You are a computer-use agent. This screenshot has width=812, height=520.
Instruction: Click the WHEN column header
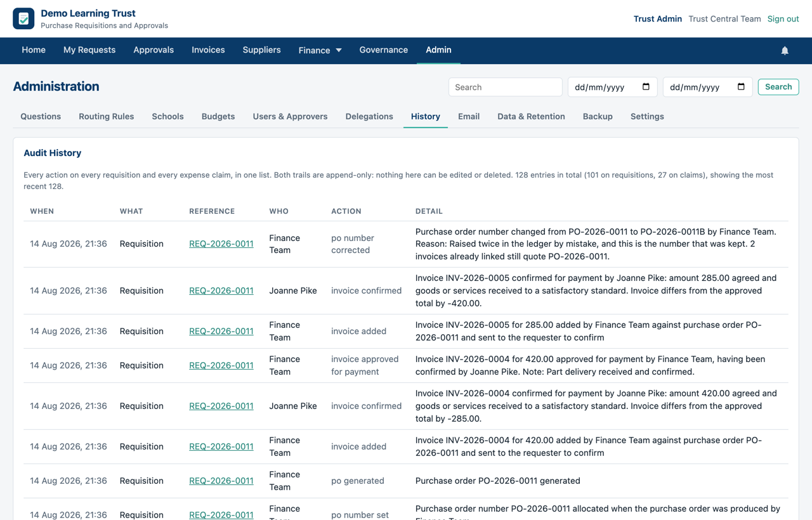tap(42, 211)
